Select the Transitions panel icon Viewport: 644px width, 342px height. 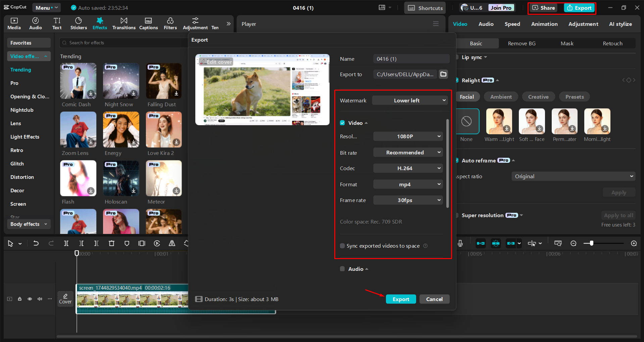[124, 23]
